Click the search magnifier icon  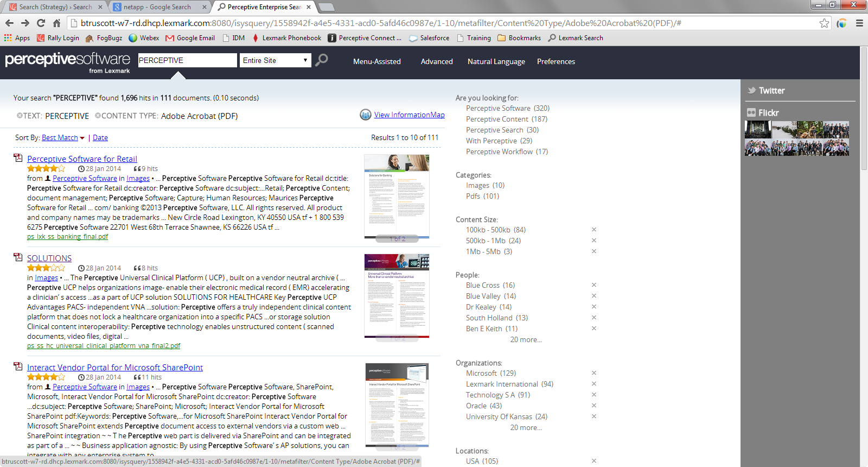[x=322, y=60]
